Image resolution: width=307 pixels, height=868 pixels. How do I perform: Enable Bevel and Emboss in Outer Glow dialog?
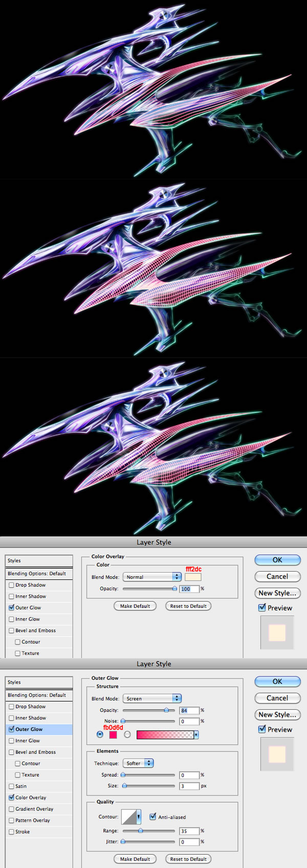(11, 752)
